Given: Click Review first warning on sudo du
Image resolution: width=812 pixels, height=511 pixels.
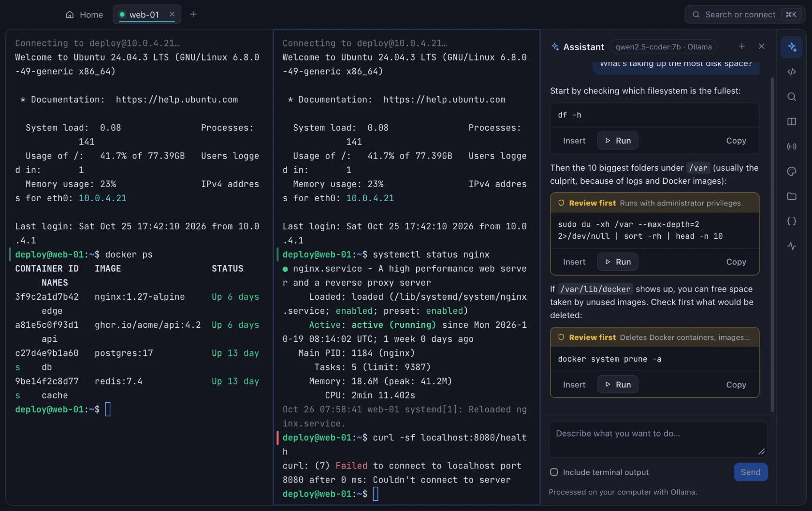Looking at the screenshot, I should [x=654, y=203].
